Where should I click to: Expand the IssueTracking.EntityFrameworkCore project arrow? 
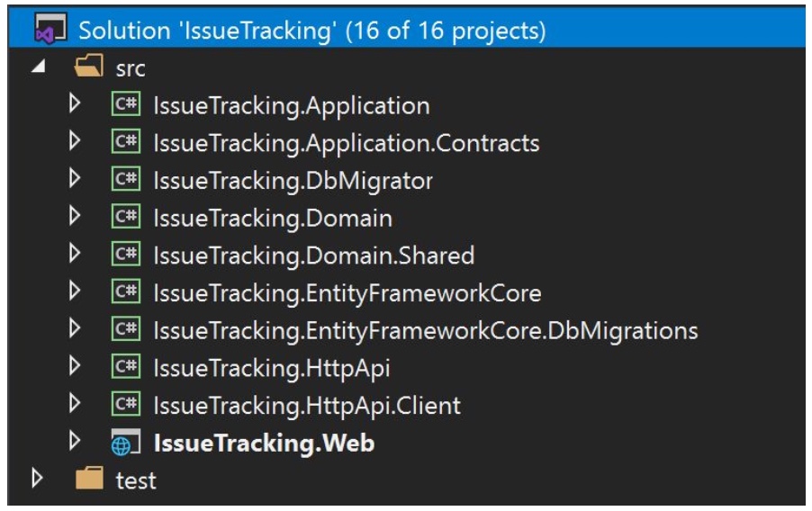click(75, 291)
